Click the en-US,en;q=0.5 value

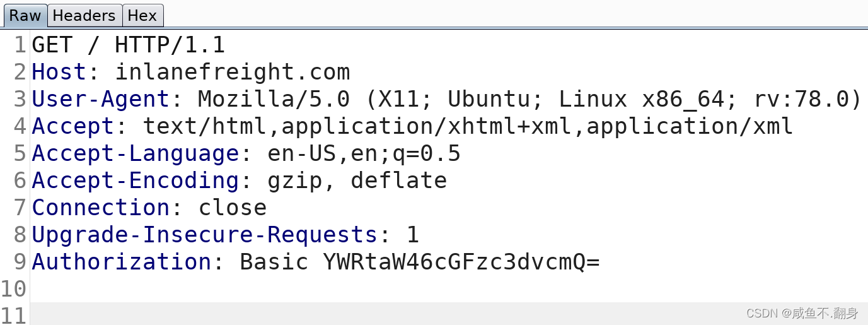(x=364, y=154)
